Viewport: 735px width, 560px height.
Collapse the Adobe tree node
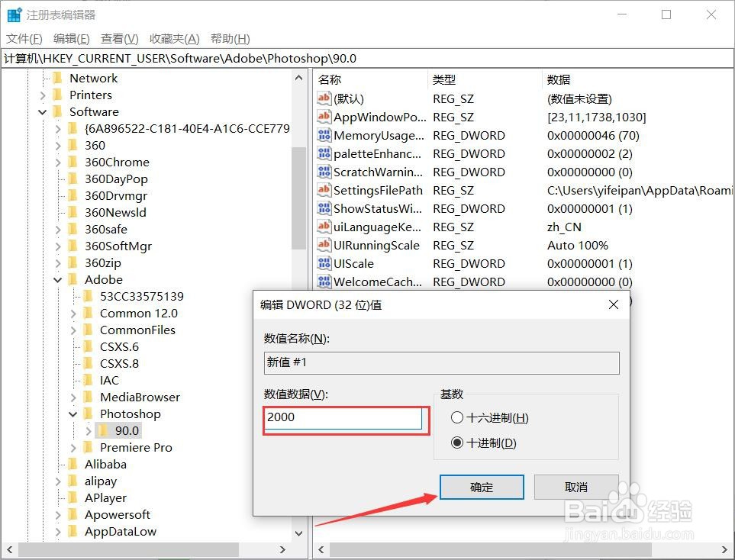click(58, 280)
